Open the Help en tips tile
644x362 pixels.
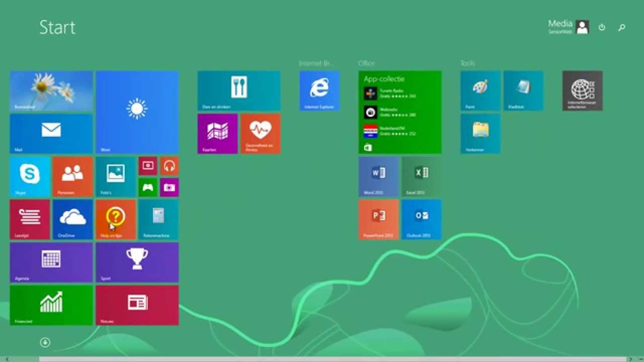116,219
